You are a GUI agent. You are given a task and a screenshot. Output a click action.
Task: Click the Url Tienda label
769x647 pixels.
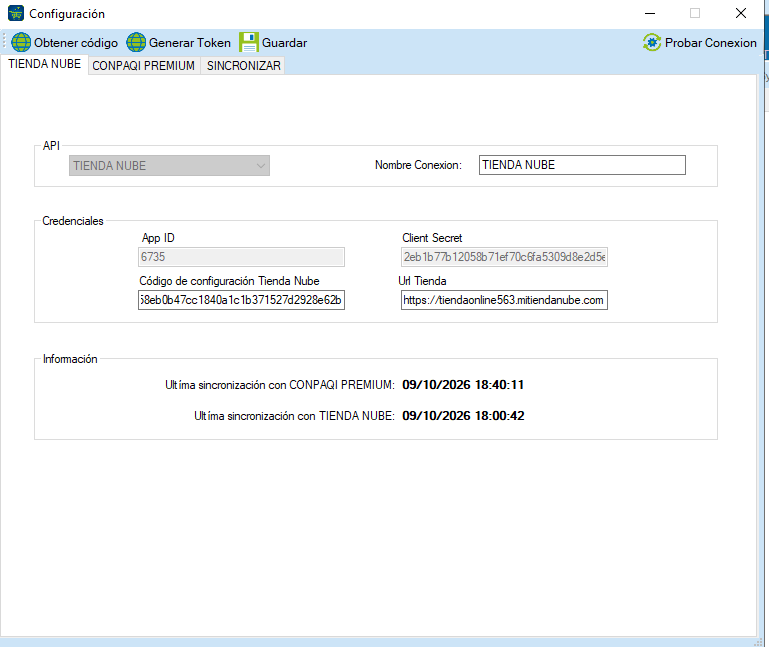(x=422, y=281)
